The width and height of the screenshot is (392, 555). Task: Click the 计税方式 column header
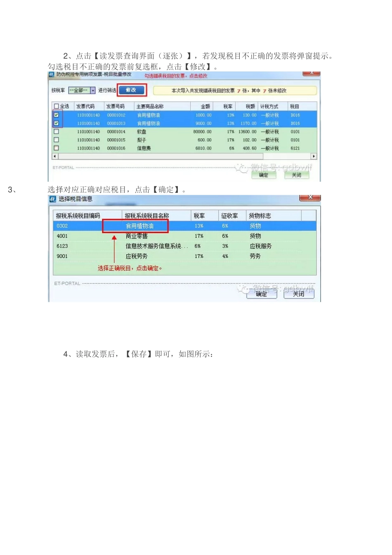coord(273,106)
